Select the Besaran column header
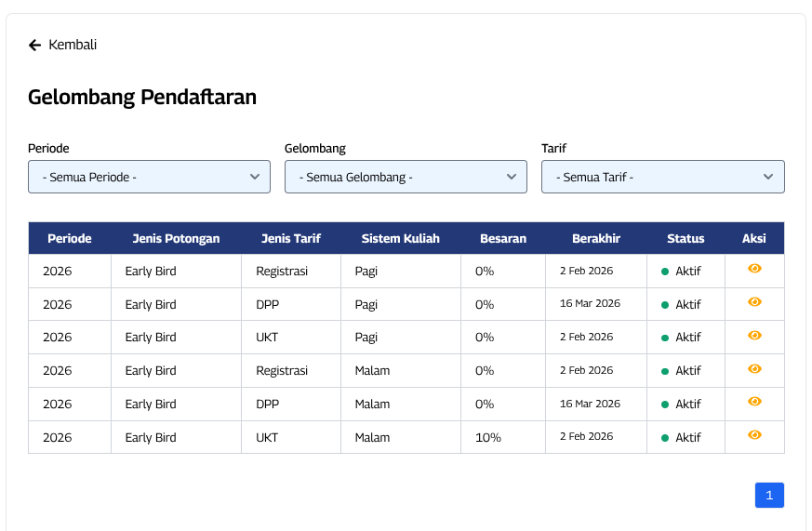 [502, 238]
